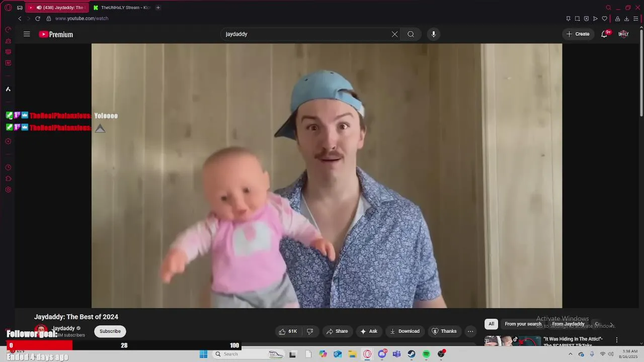The height and width of the screenshot is (362, 644).
Task: Open Aria AI sidebar icon
Action: (x=8, y=89)
